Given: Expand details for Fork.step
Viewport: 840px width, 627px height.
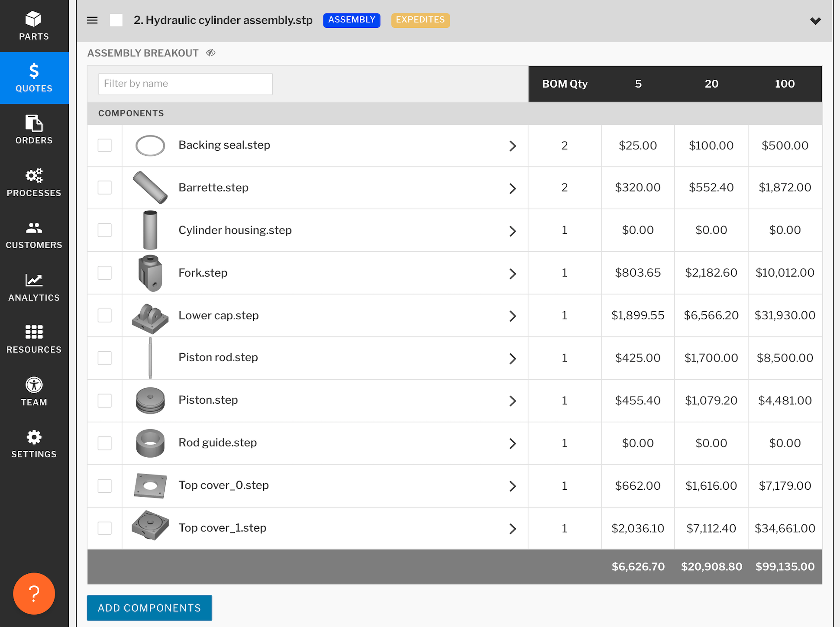Looking at the screenshot, I should click(513, 273).
